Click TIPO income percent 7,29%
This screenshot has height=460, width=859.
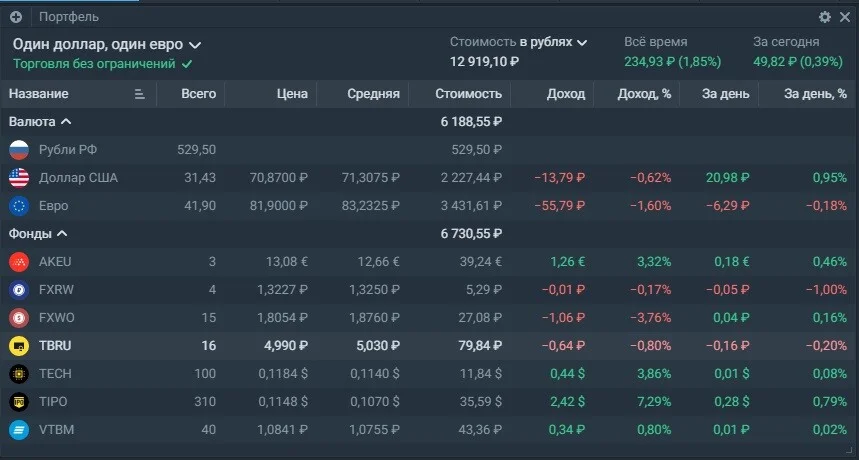(654, 401)
